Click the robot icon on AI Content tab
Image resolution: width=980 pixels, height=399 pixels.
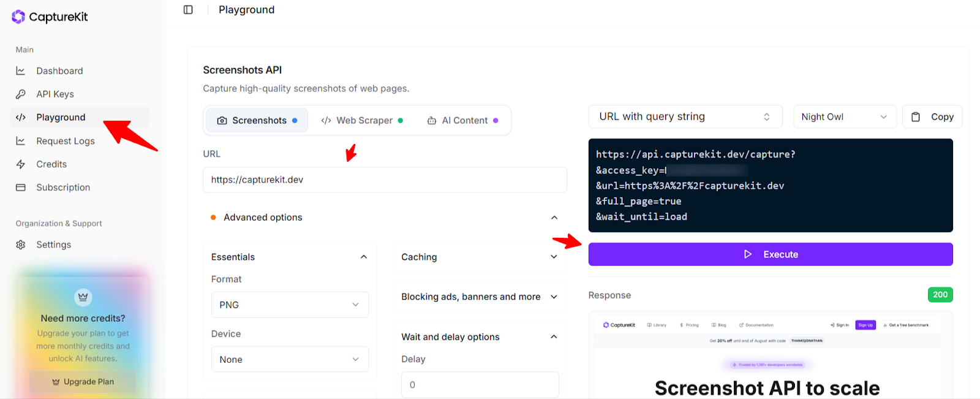point(432,121)
